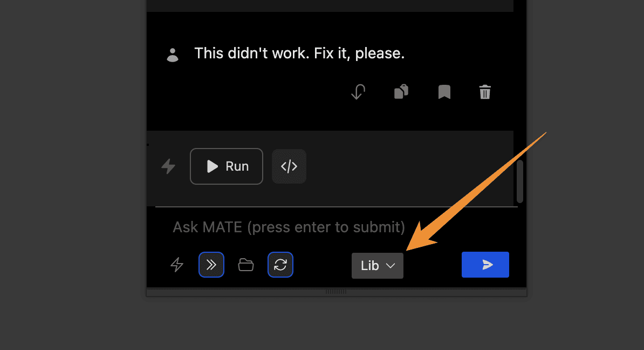Screen dimensions: 644x350
Task: Click the play triangle inside the Run button
Action: point(212,166)
